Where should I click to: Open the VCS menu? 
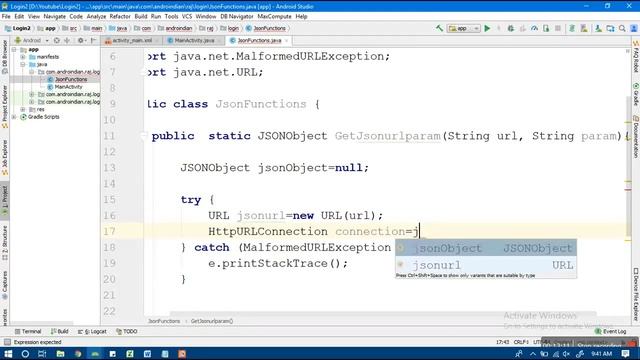coord(187,16)
